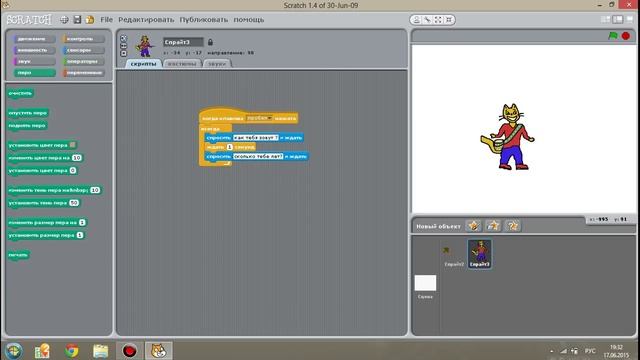This screenshot has height=360, width=640.
Task: Select the Delete scissors tool
Action: [427, 20]
